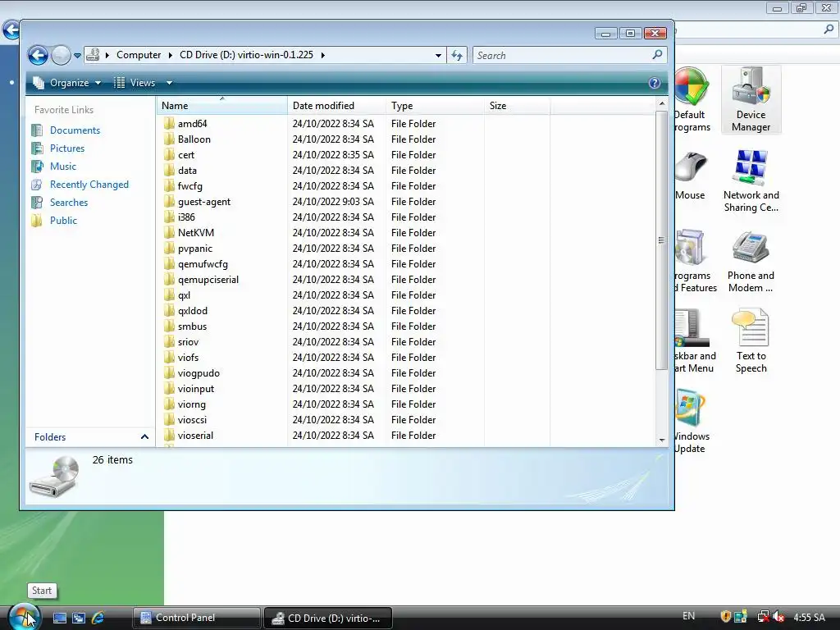
Task: Sort by the Size column header
Action: (x=517, y=106)
